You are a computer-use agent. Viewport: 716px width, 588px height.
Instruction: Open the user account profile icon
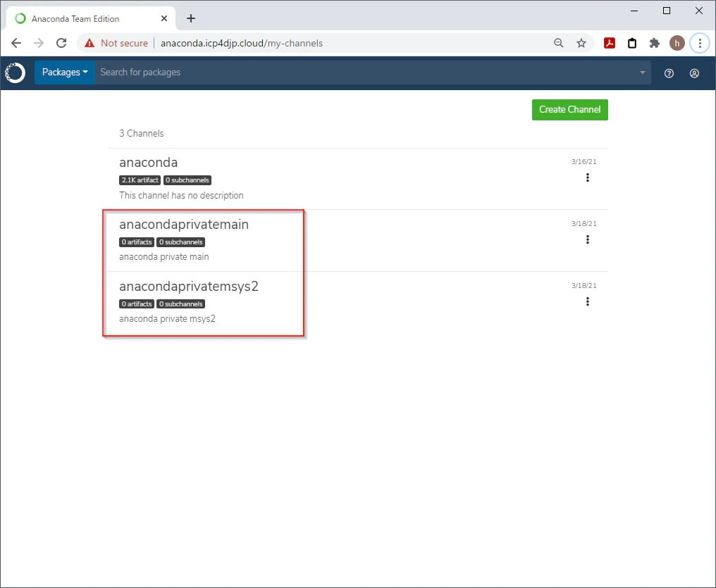pos(694,73)
